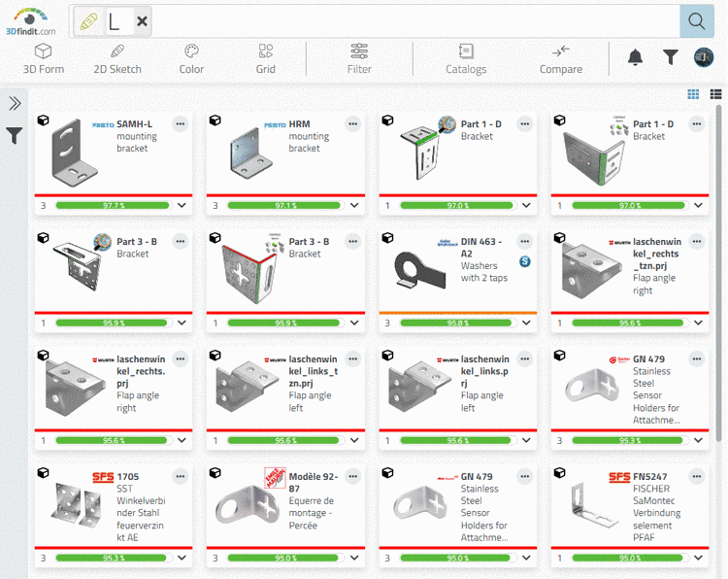Expand the 1705 SST result details

pos(182,558)
